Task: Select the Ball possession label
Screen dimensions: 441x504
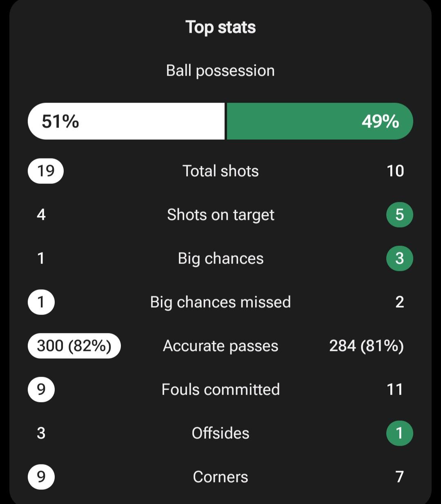Action: pyautogui.click(x=220, y=71)
